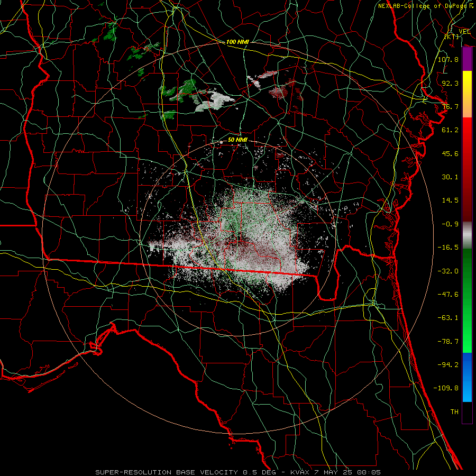Click the 14.5 velocity scale value

[450, 200]
